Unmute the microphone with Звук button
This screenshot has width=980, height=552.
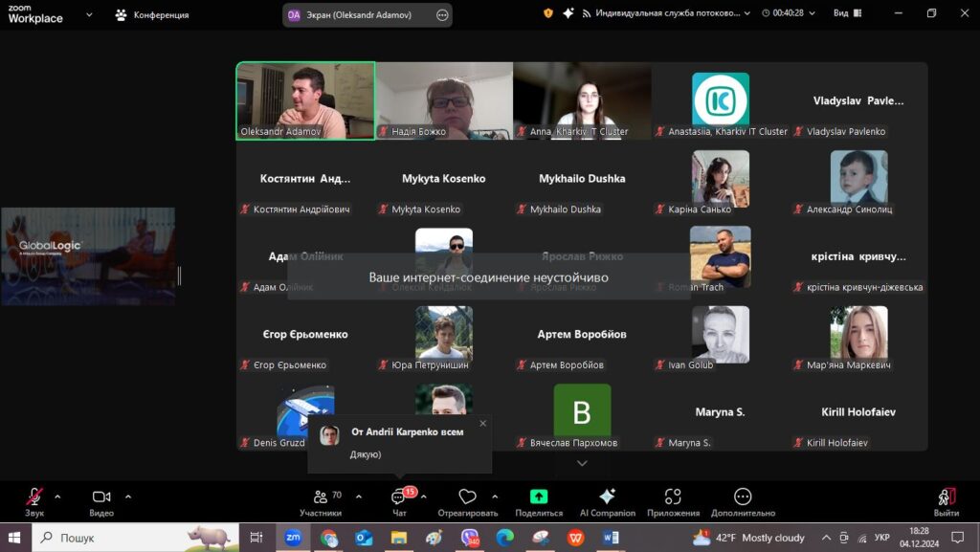[34, 502]
